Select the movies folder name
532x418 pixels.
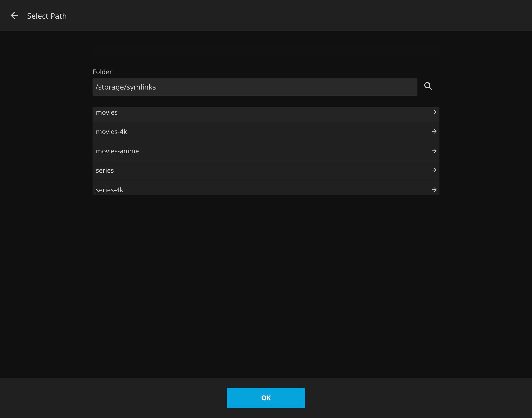pyautogui.click(x=107, y=112)
